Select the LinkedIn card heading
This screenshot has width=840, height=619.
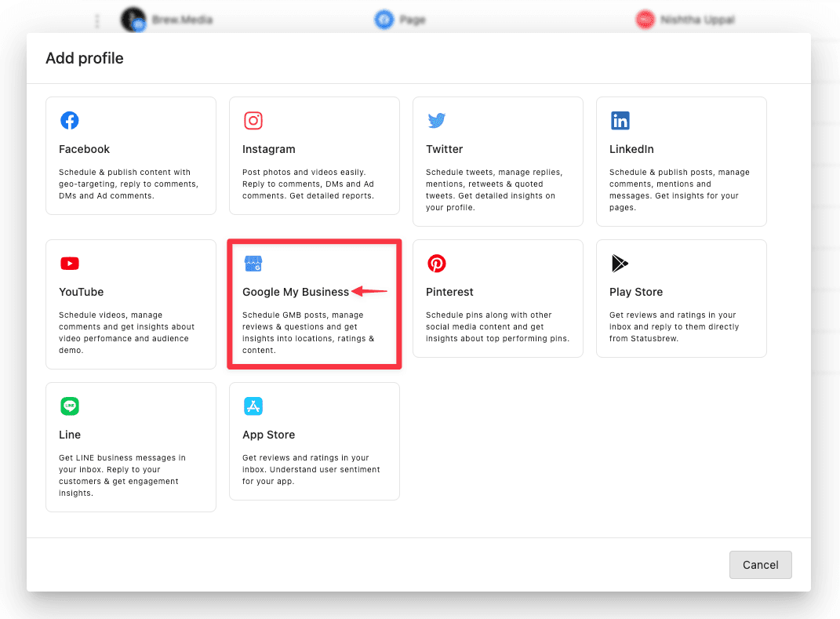pyautogui.click(x=631, y=149)
